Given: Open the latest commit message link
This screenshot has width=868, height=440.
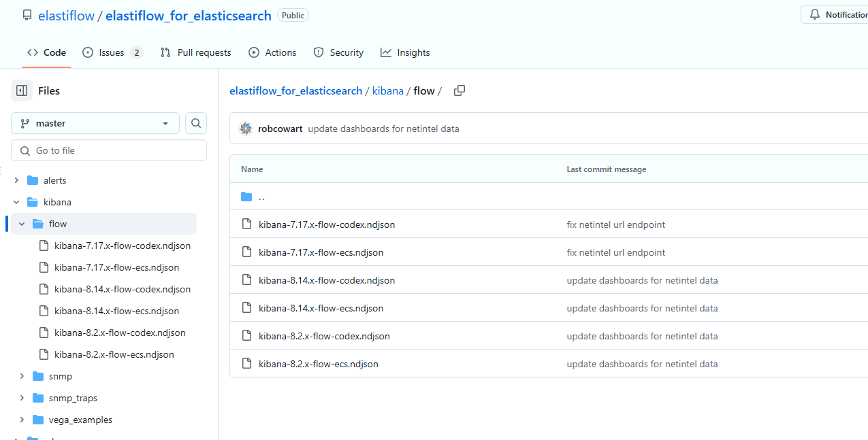Looking at the screenshot, I should point(383,129).
